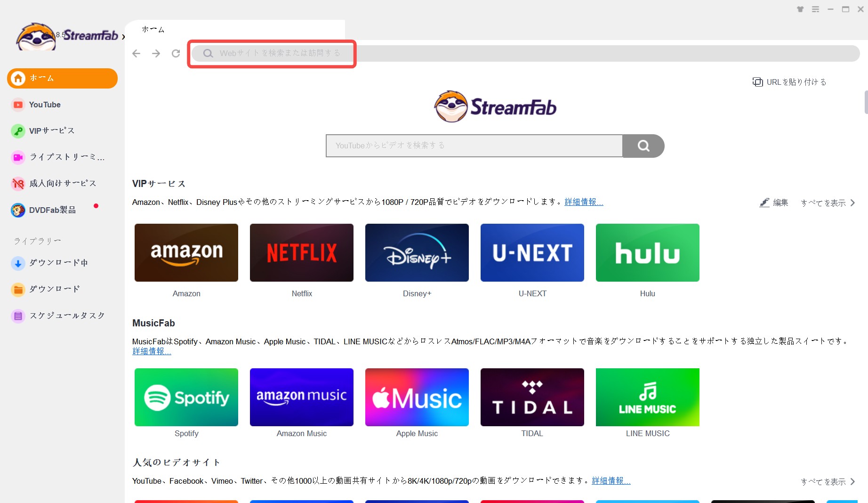Open the hamburger menu in title bar
This screenshot has height=503, width=868.
click(816, 9)
